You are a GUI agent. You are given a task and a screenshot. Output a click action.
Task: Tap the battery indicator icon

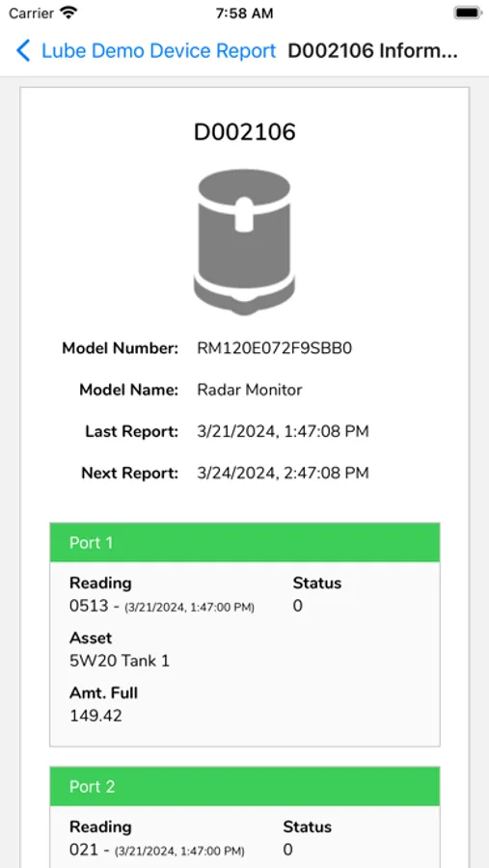click(x=468, y=13)
